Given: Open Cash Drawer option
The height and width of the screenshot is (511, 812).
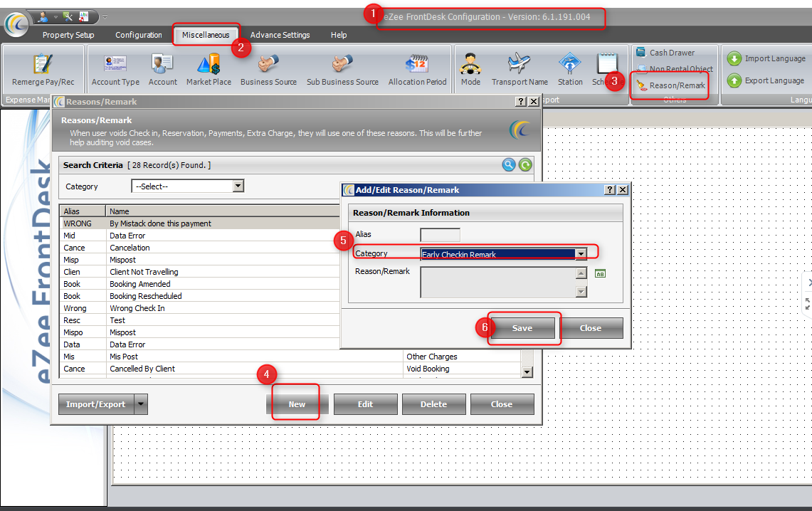Looking at the screenshot, I should [x=665, y=52].
